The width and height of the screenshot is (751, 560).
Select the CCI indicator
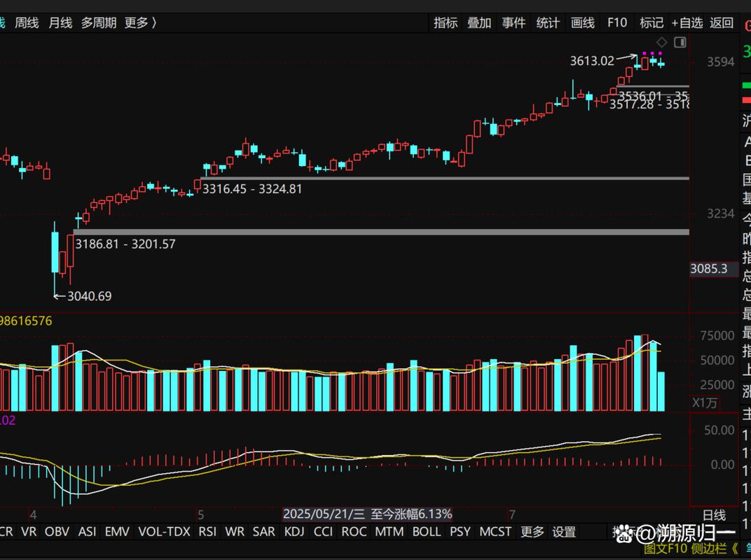click(x=323, y=531)
